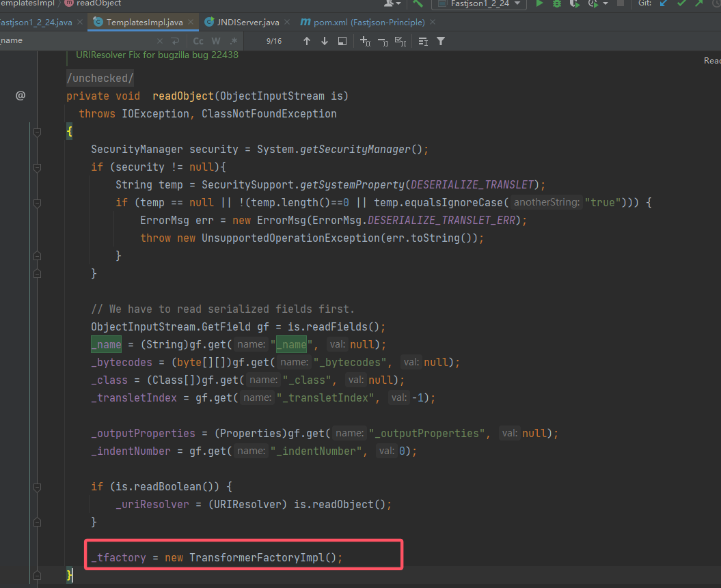Screen dimensions: 721x588
Task: Start debugging with the bug icon
Action: [557, 3]
